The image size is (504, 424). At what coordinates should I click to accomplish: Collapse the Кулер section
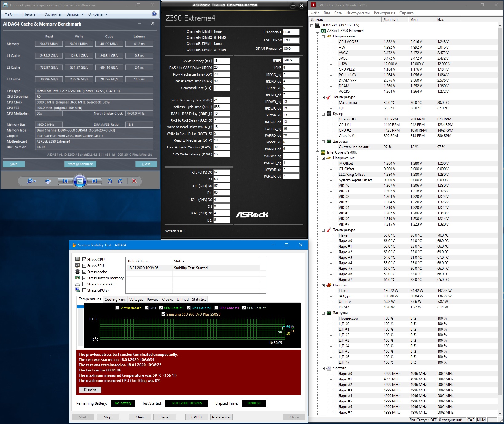click(323, 114)
